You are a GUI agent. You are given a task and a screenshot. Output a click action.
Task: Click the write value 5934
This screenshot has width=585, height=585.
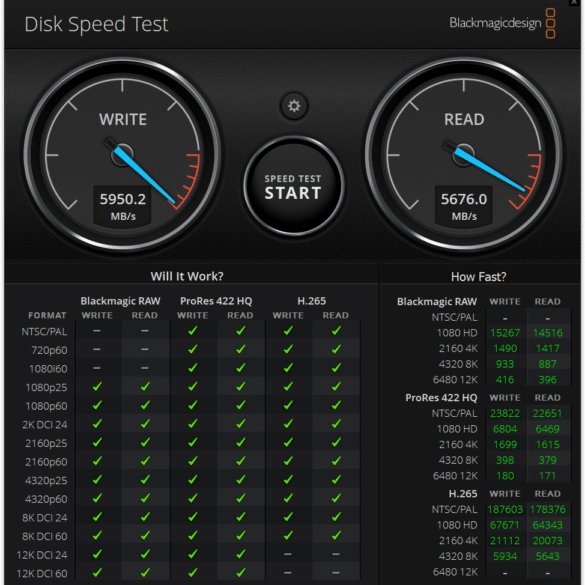(x=505, y=556)
